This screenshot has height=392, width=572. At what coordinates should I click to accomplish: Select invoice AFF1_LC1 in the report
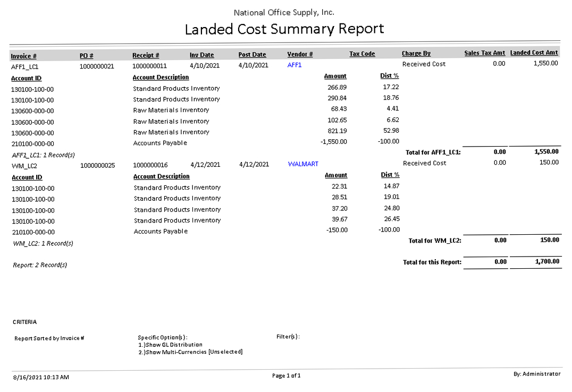[x=25, y=67]
